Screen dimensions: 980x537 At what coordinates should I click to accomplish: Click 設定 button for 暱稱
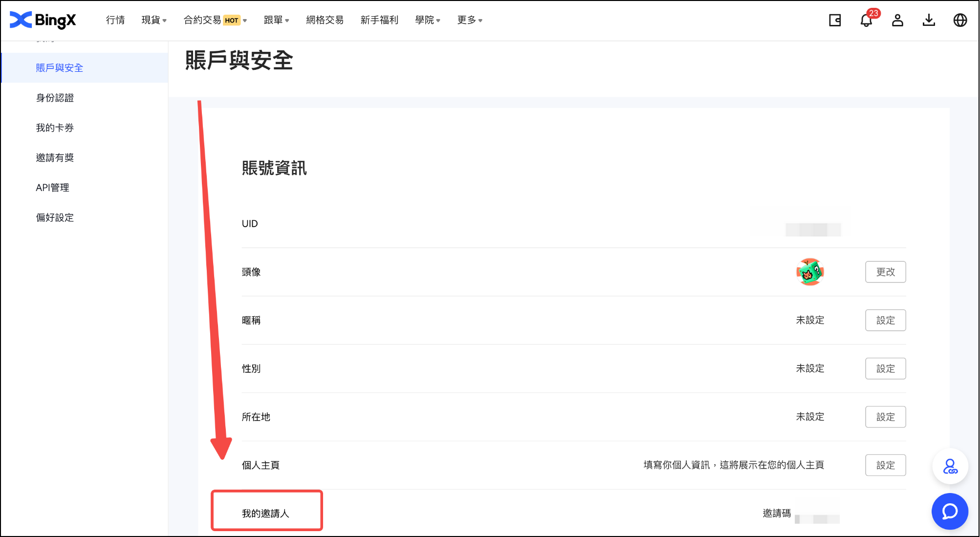coord(885,320)
